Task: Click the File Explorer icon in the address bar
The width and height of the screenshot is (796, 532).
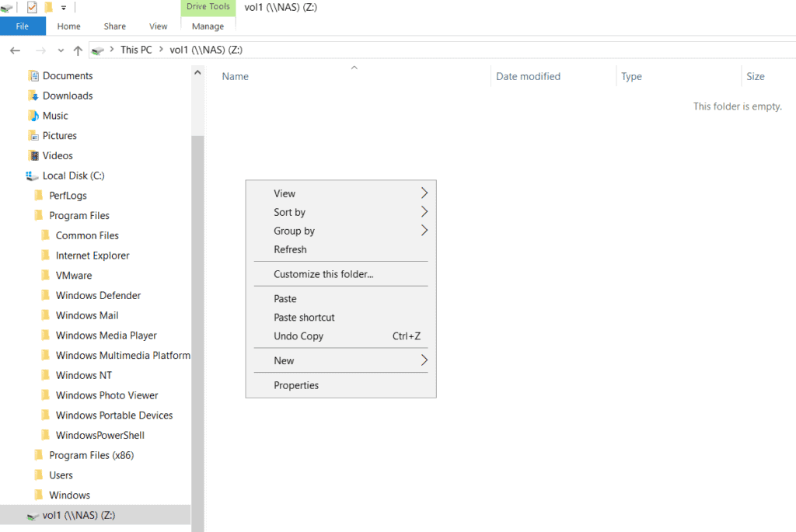Action: click(x=97, y=49)
